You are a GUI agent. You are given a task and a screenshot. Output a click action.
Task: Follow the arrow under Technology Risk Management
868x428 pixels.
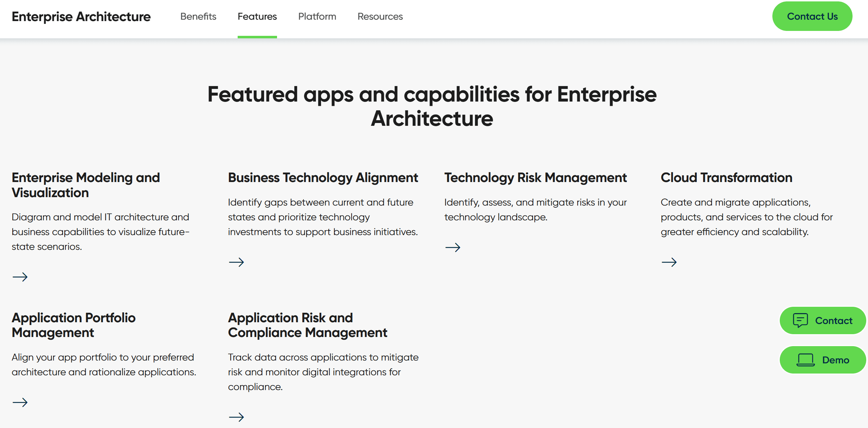tap(453, 247)
